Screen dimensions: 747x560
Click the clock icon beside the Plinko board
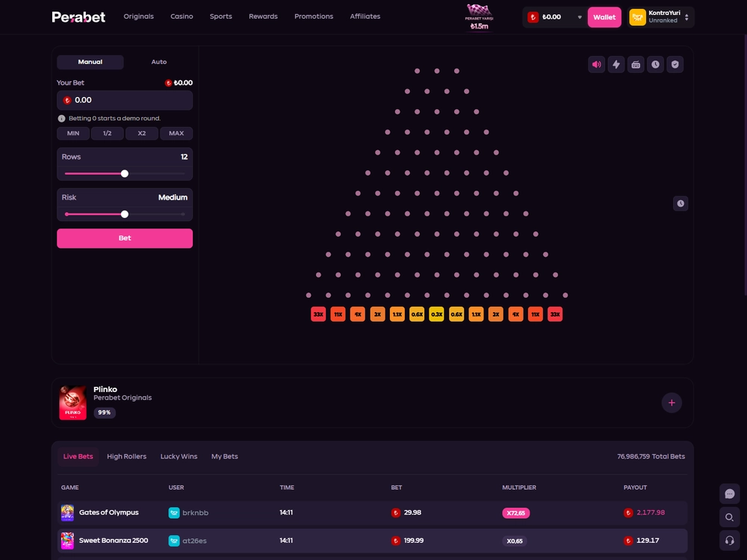681,203
